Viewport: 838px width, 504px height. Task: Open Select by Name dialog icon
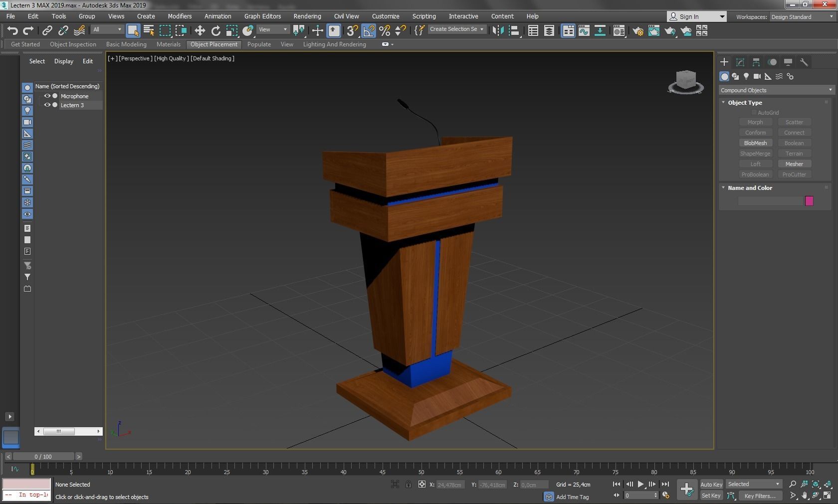tap(149, 31)
